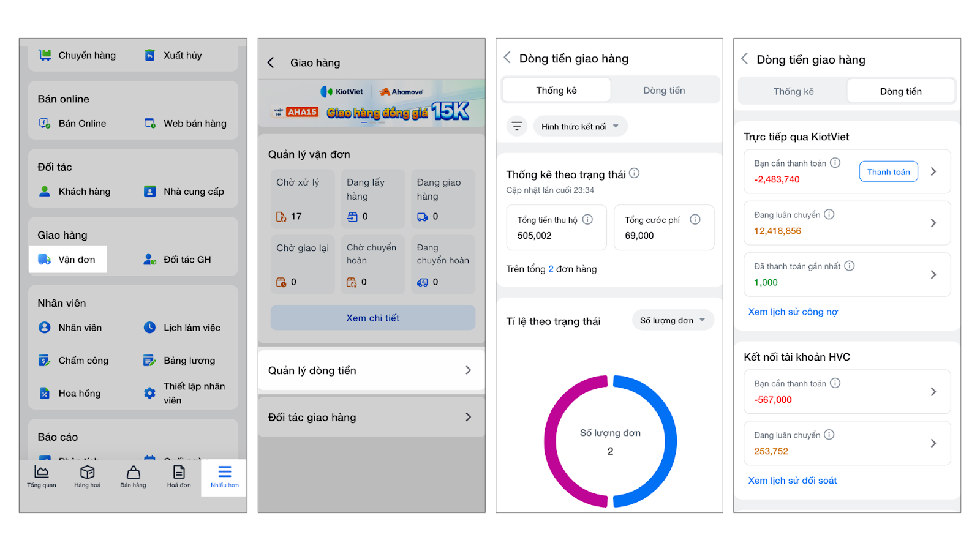Click the Xem chi tiết button
The image size is (980, 551).
[x=372, y=318]
